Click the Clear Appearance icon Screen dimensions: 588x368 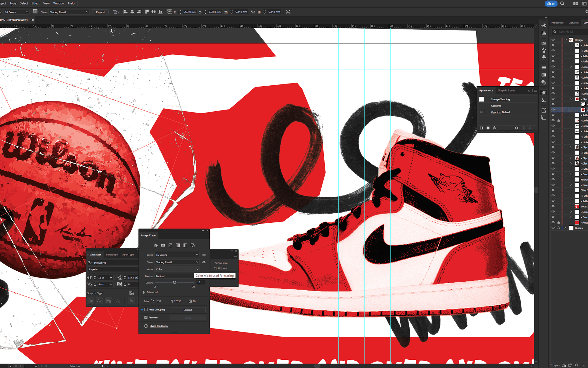pos(516,128)
